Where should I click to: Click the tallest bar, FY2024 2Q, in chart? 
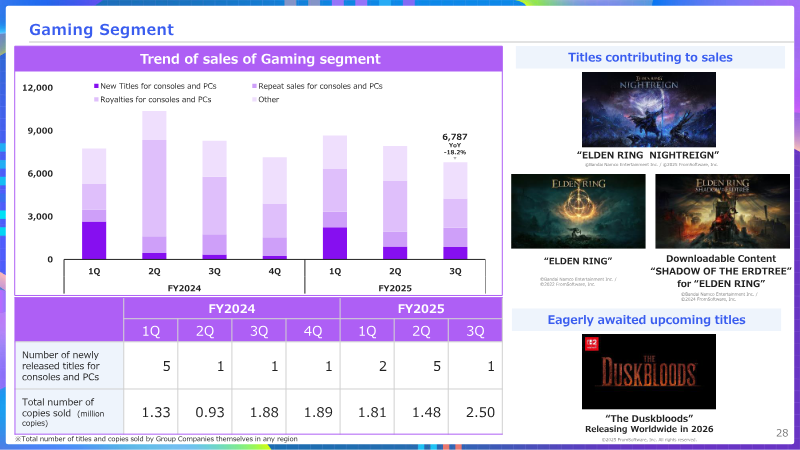pos(154,185)
